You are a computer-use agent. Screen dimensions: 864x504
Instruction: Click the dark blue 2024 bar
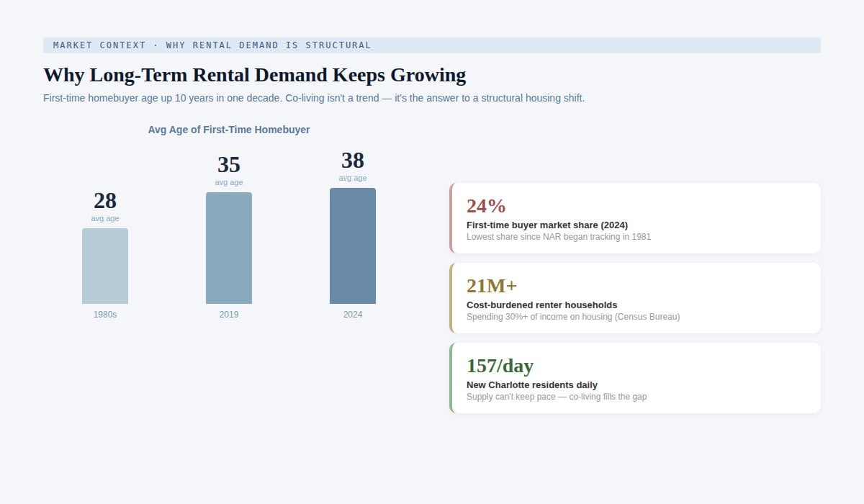pos(353,246)
